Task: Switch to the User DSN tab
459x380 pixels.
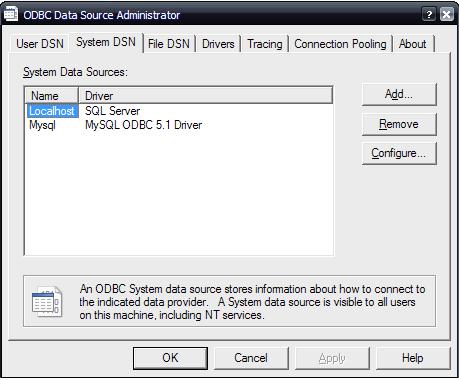Action: tap(40, 44)
